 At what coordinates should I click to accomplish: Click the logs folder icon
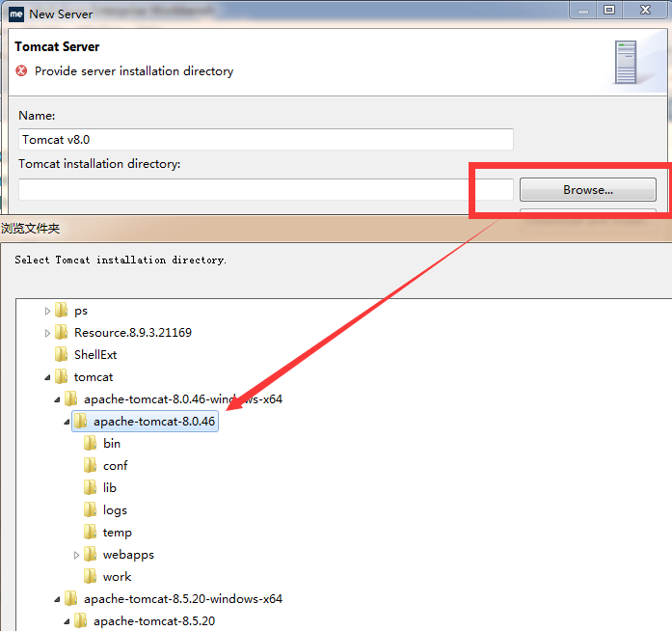90,509
